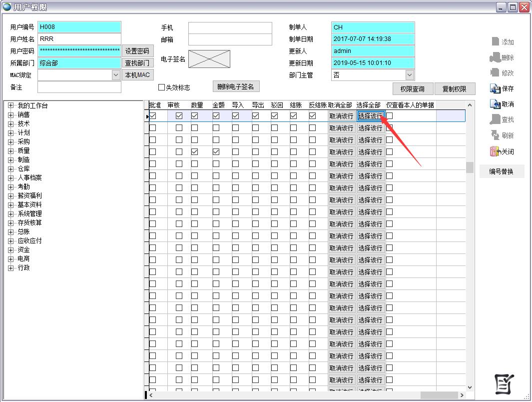The height and width of the screenshot is (402, 532).
Task: Open the MAC绑定 dropdown
Action: (x=116, y=75)
